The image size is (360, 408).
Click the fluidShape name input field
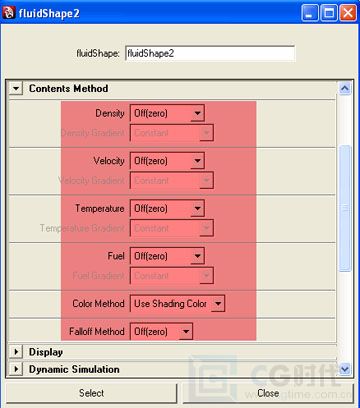click(210, 53)
